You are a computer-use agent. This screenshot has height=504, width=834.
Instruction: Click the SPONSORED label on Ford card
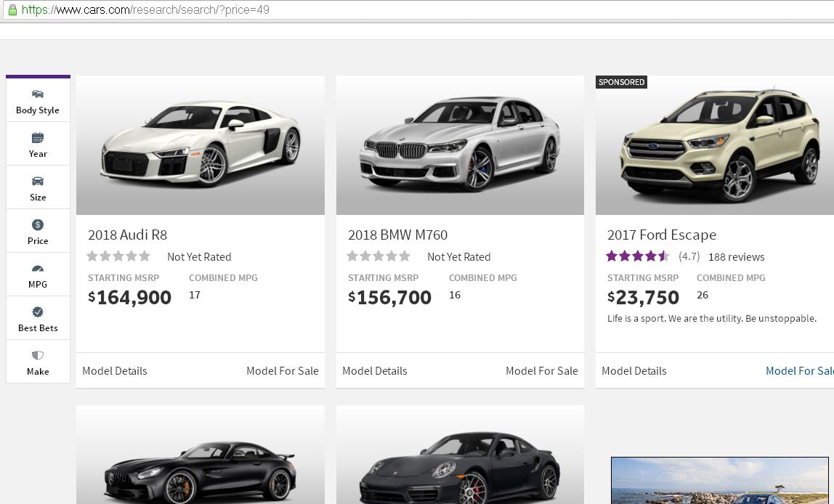(621, 82)
